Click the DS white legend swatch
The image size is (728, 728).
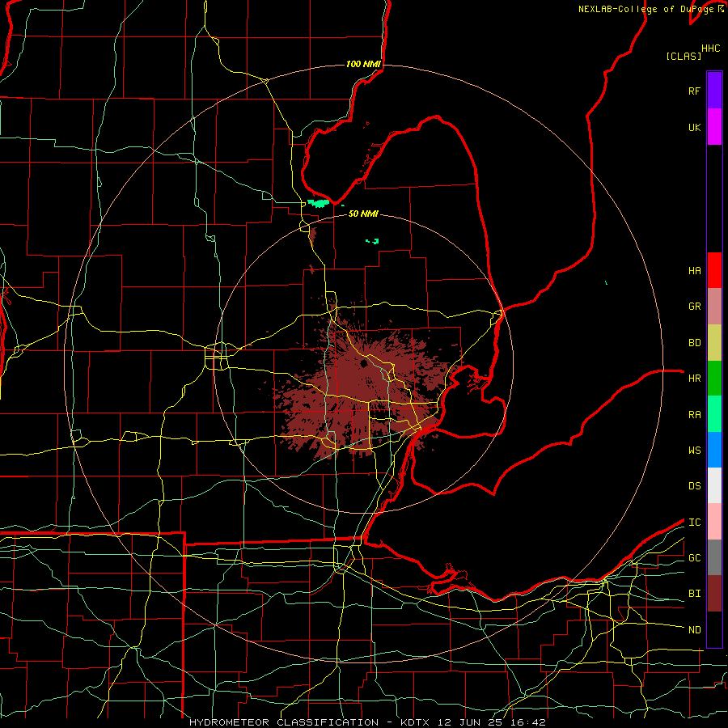[x=714, y=485]
